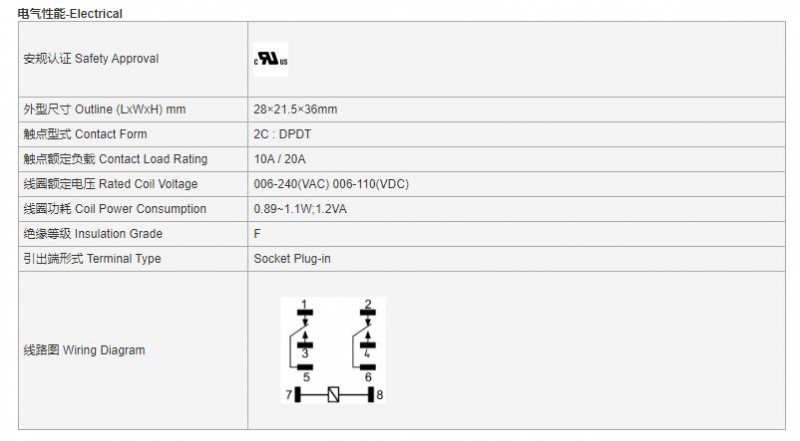Screen dimensions: 800x441
Task: Click the 28×21.5×36mm outline value
Action: coord(295,109)
